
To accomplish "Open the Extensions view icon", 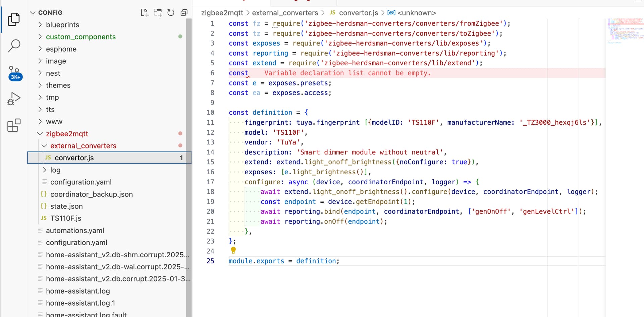I will 14,125.
